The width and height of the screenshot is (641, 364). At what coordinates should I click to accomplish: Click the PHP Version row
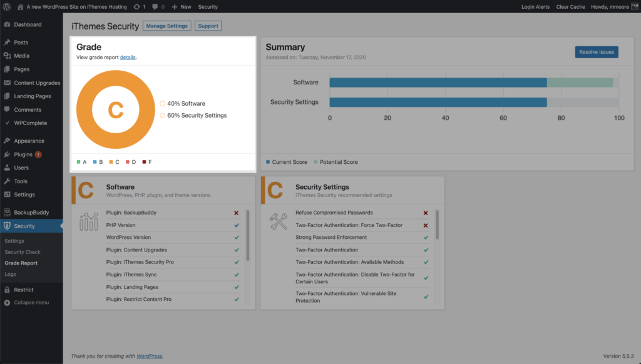pyautogui.click(x=173, y=225)
